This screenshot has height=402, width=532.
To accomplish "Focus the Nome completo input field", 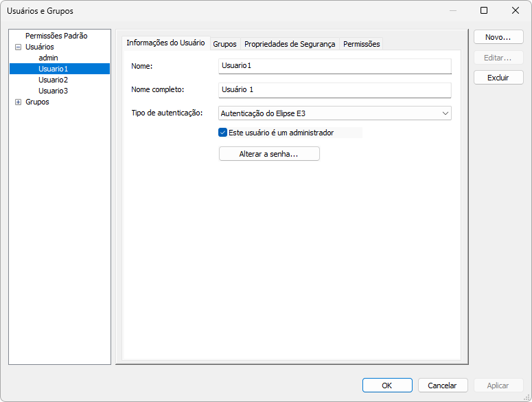I will (x=334, y=90).
